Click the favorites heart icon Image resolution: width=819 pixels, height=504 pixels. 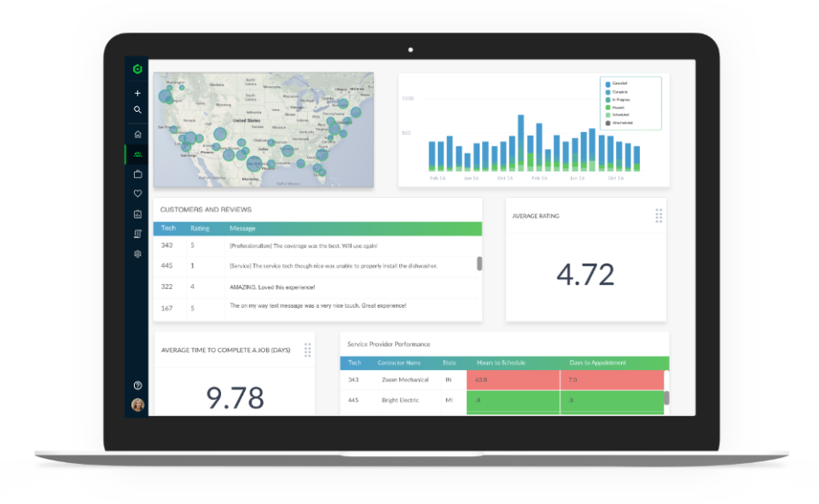pos(137,194)
